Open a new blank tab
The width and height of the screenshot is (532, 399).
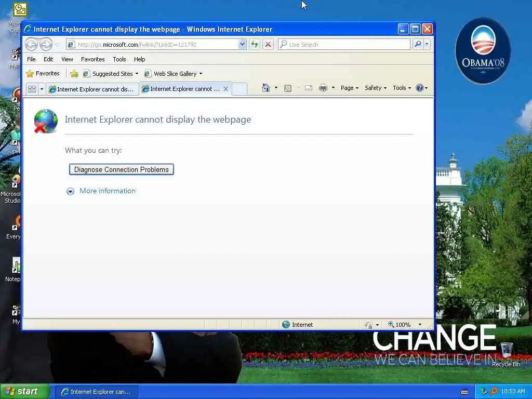tap(239, 89)
